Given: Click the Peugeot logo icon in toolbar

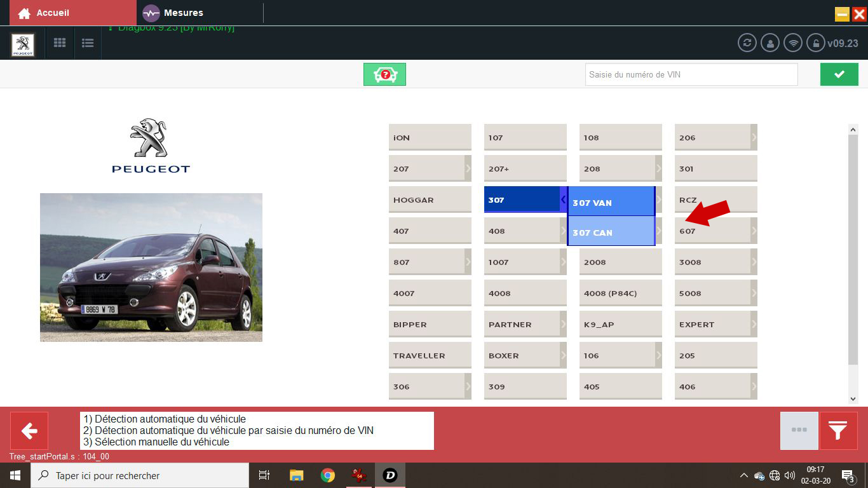Looking at the screenshot, I should click(23, 45).
